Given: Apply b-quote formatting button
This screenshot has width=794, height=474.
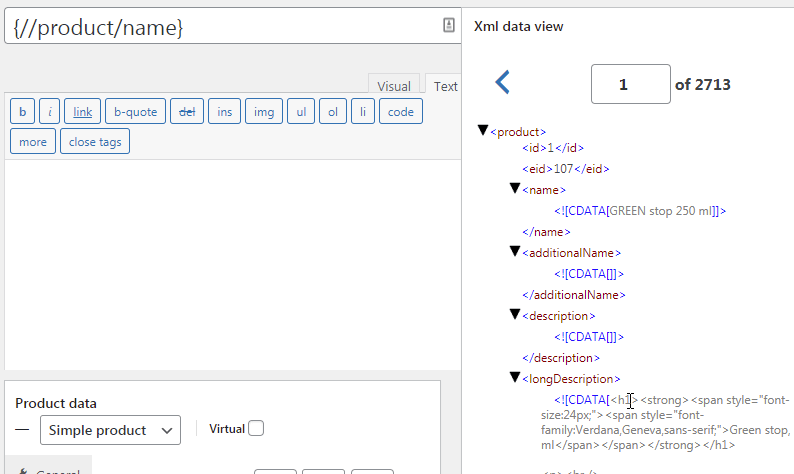Looking at the screenshot, I should click(135, 112).
